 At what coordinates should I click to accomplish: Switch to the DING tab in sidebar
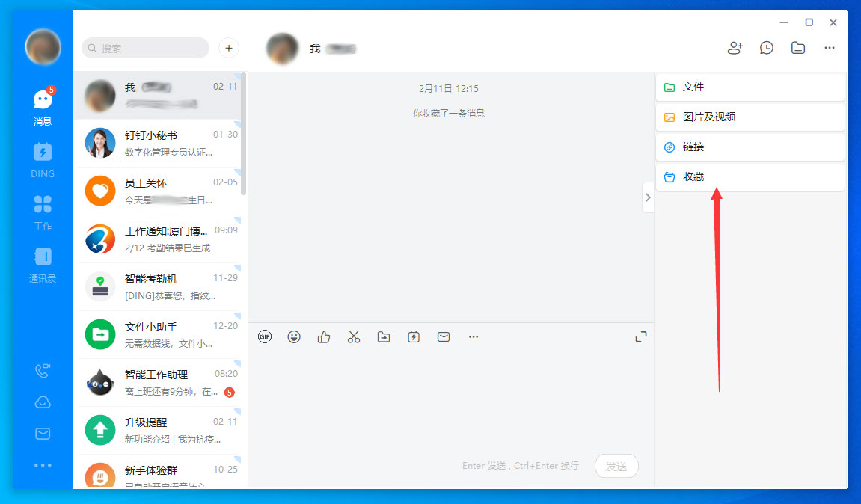click(x=43, y=159)
